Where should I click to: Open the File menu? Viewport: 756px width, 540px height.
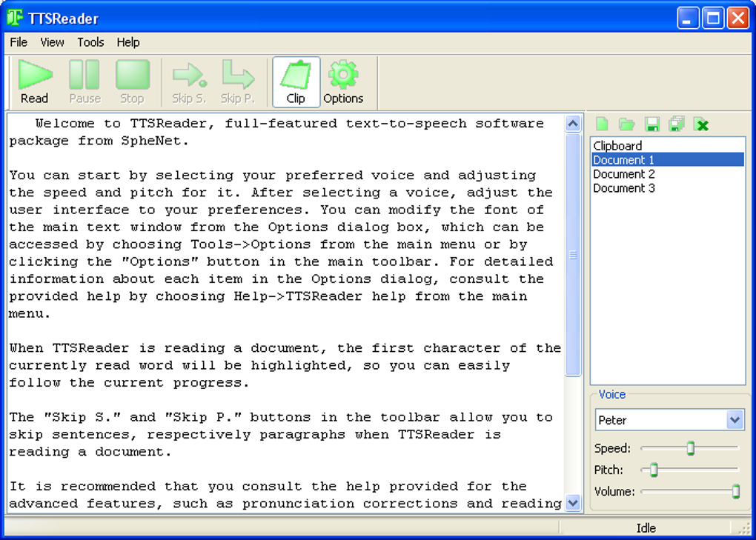point(19,42)
